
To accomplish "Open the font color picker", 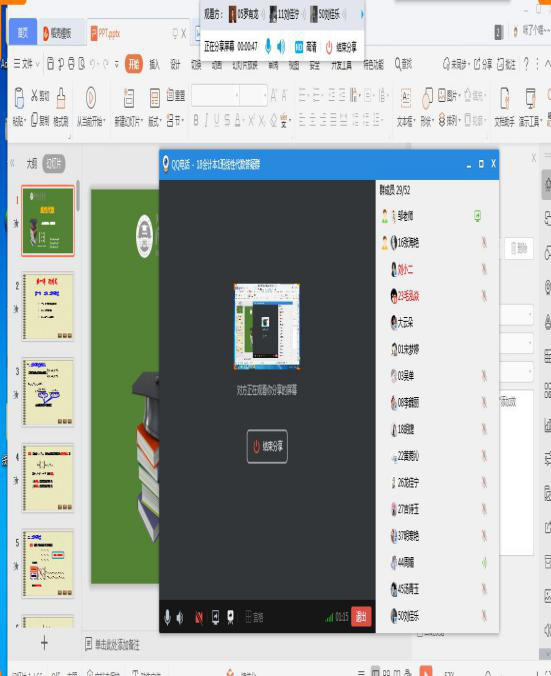I will click(x=238, y=121).
